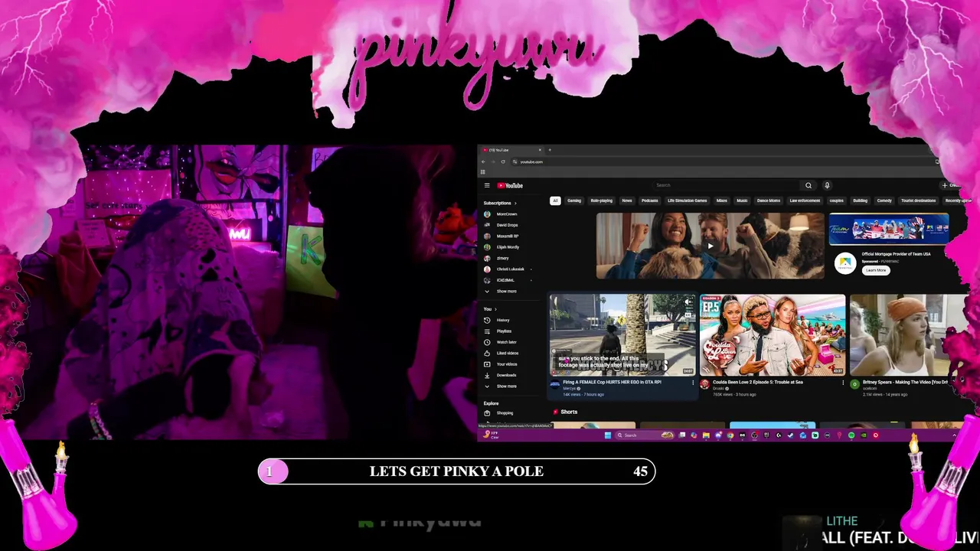Viewport: 980px width, 551px height.
Task: Open Shopping under Explore
Action: pyautogui.click(x=505, y=413)
